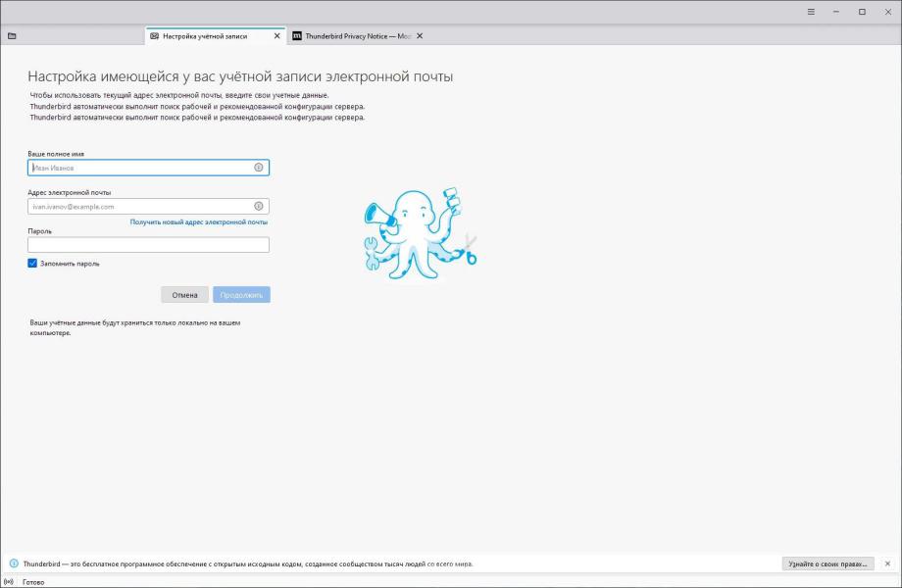Click the info icon in notification bar
Screen dimensions: 902x588
pyautogui.click(x=14, y=563)
